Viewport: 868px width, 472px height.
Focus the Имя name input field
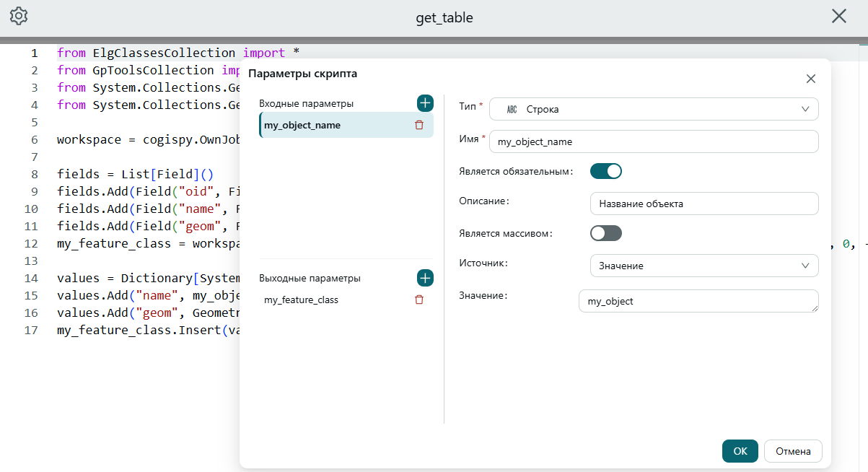pos(654,141)
